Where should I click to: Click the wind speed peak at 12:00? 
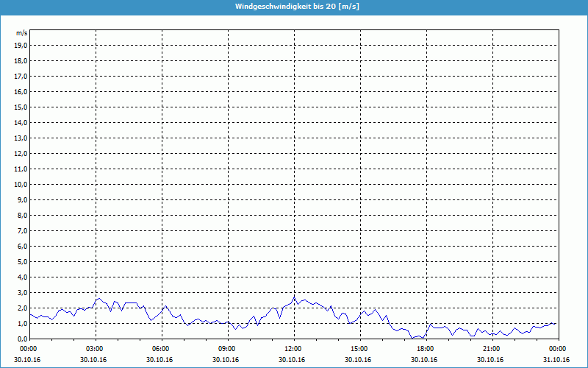click(295, 297)
